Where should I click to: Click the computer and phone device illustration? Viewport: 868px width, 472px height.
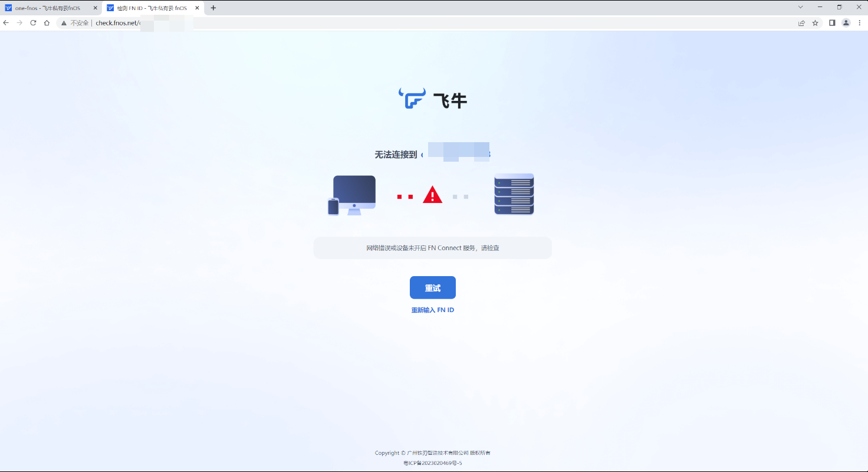point(352,195)
